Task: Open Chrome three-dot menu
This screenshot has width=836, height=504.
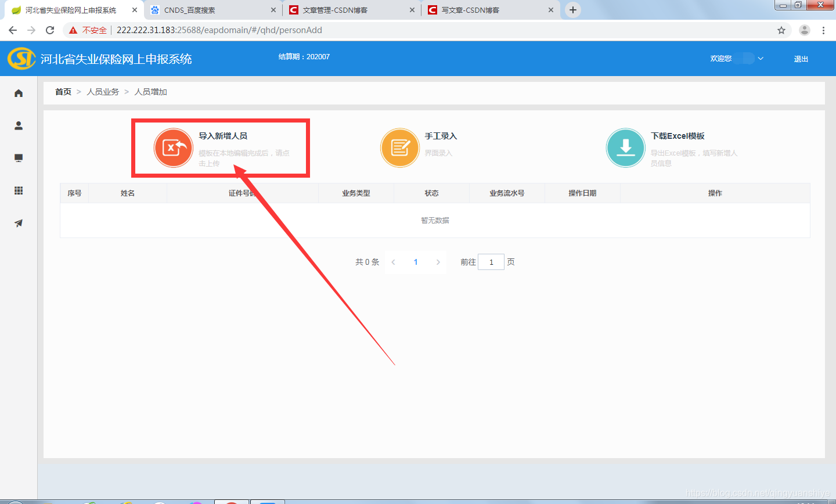Action: coord(823,30)
